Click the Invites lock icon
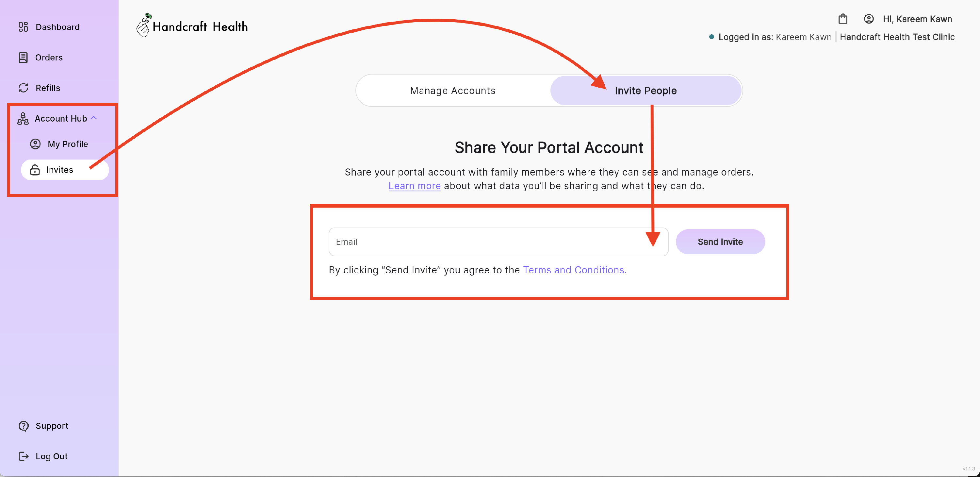980x477 pixels. coord(35,170)
